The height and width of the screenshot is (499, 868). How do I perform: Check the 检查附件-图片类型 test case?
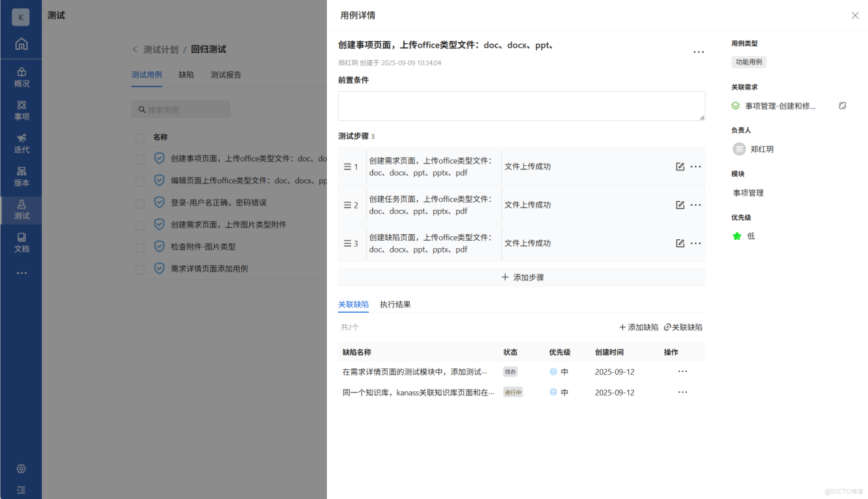(x=139, y=247)
